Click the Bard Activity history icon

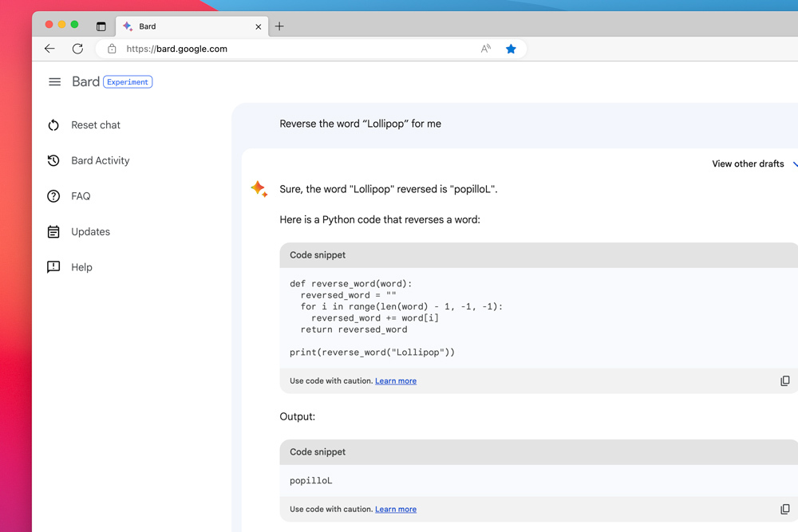[53, 161]
